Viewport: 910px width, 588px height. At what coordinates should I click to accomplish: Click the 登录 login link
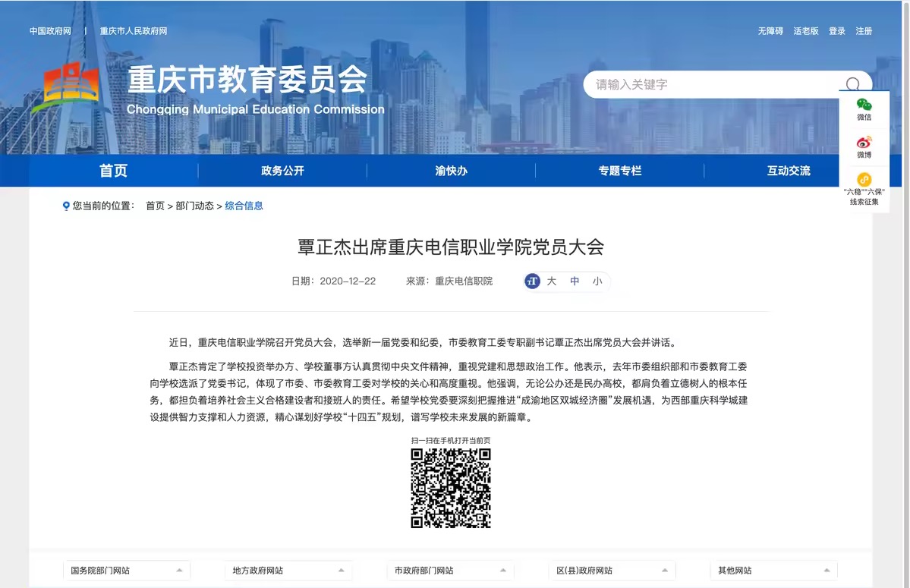(836, 31)
